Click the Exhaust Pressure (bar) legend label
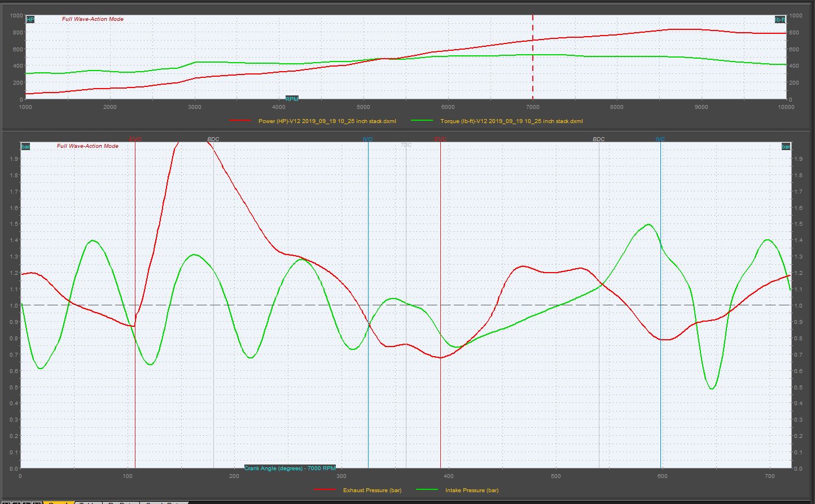Viewport: 815px width, 504px height. pos(372,490)
